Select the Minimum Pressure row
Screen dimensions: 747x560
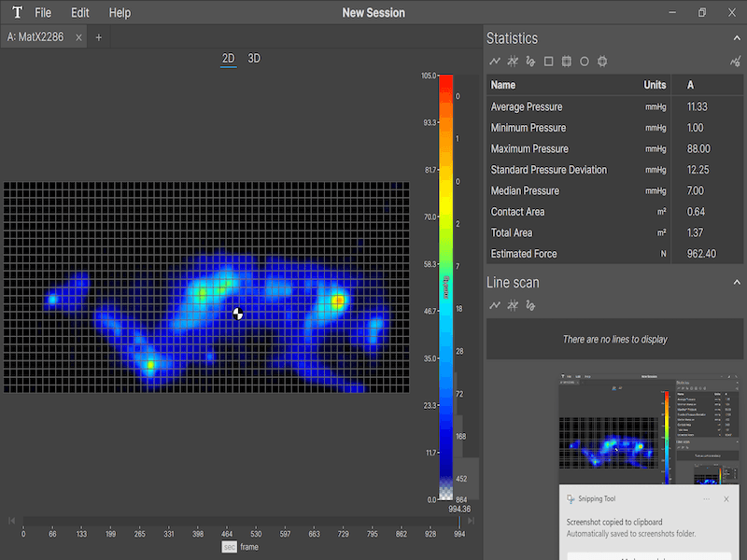tap(614, 128)
